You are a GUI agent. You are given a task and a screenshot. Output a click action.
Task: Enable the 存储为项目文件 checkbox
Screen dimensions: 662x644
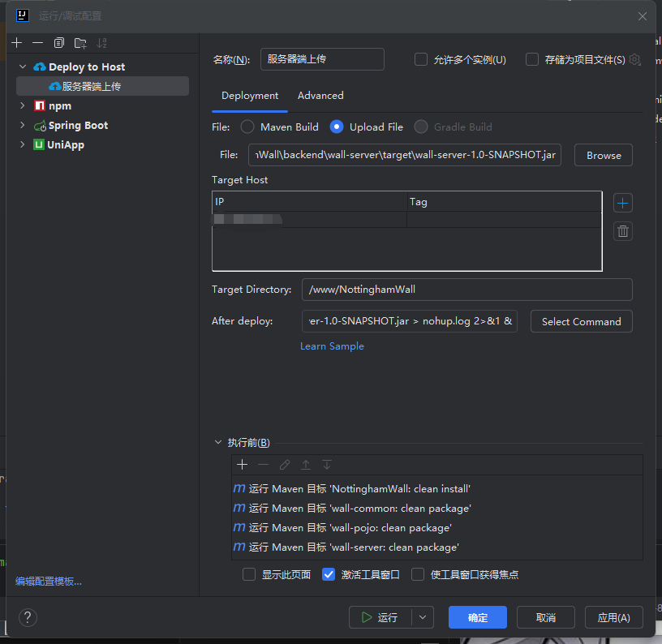click(x=532, y=59)
